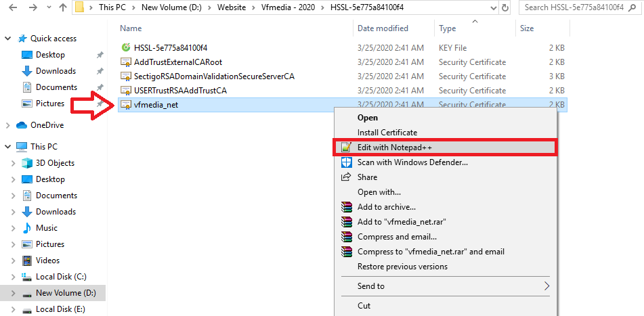Open Desktop under Quick access

(50, 55)
